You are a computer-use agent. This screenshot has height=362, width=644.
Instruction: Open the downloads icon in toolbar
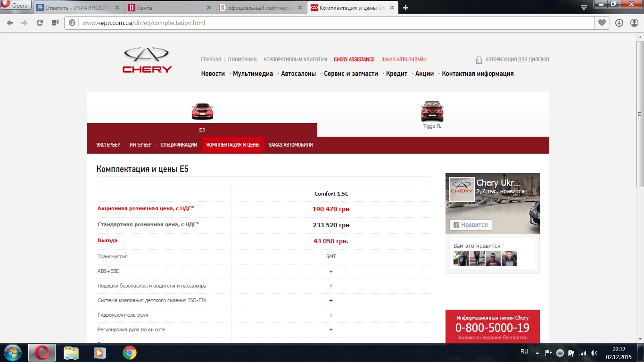tap(619, 23)
